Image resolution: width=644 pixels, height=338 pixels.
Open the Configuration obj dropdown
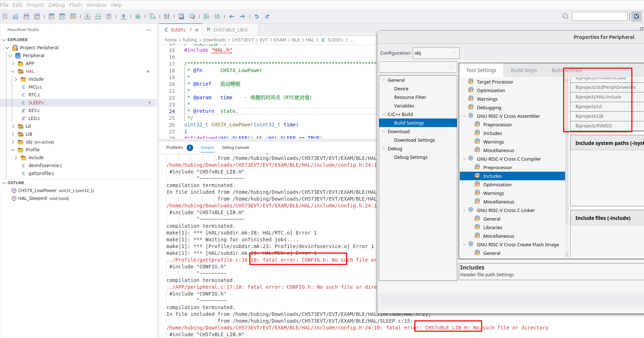pyautogui.click(x=436, y=53)
